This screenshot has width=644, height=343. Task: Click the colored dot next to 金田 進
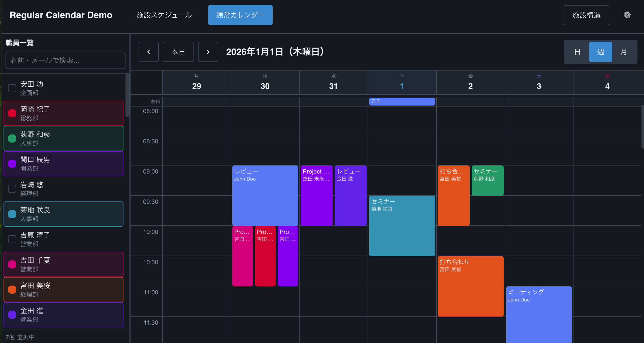[12, 315]
